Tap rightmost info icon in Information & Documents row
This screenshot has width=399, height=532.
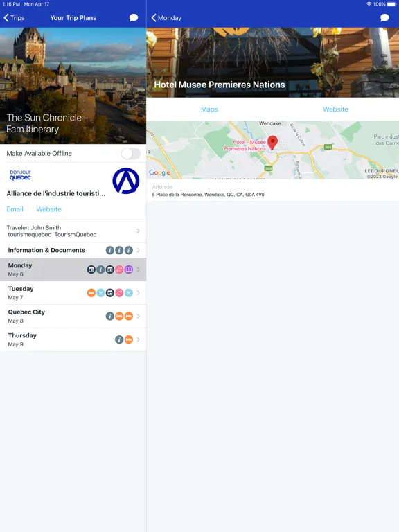click(x=129, y=250)
